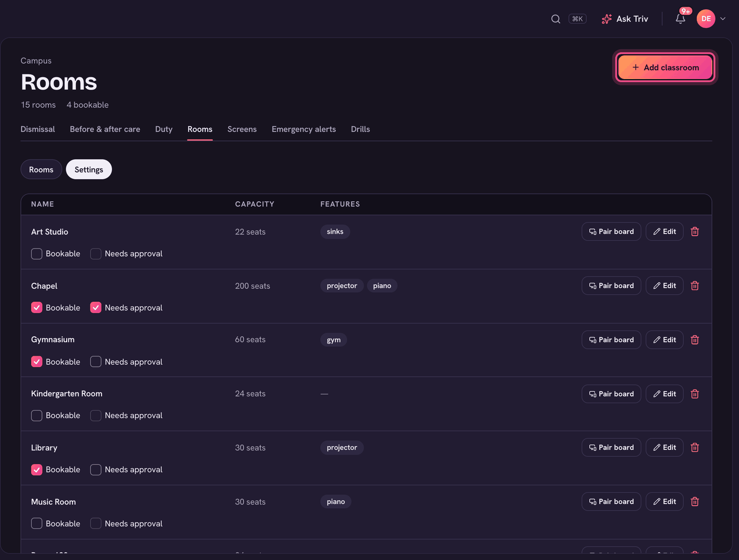Viewport: 739px width, 560px height.
Task: Edit the Library room
Action: coord(665,448)
